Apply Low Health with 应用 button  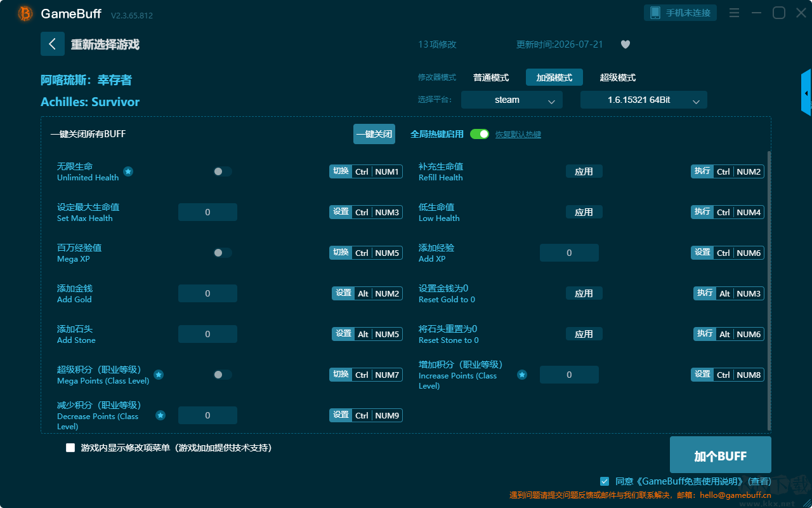tap(584, 212)
